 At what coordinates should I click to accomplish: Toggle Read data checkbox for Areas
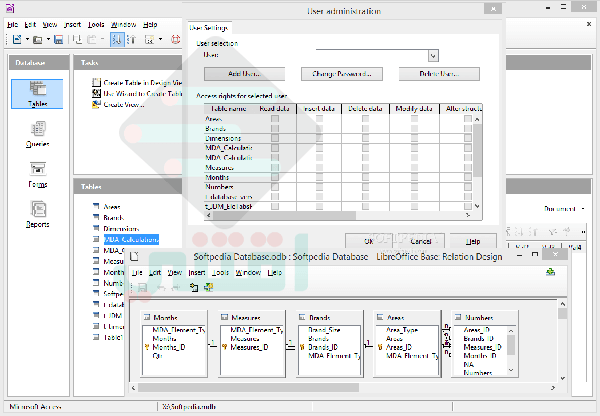(275, 119)
